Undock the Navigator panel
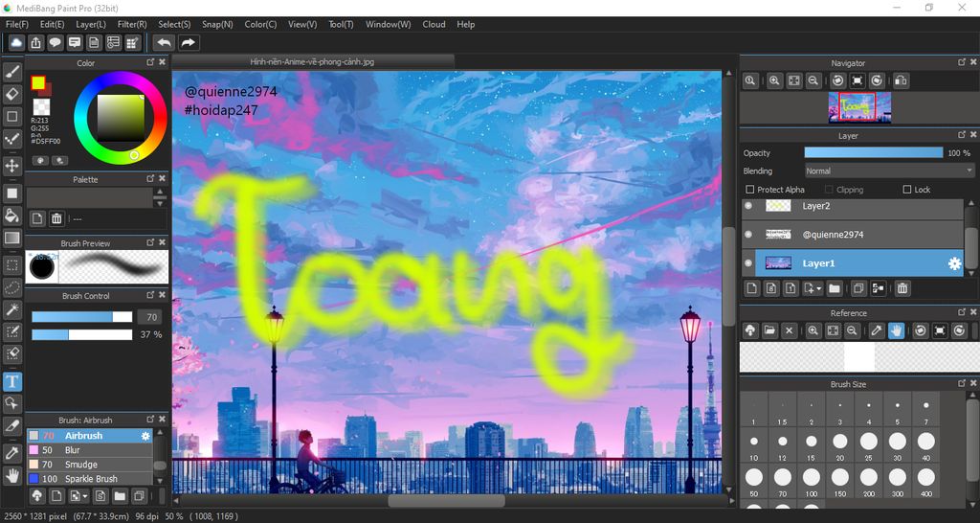This screenshot has height=523, width=980. 962,62
